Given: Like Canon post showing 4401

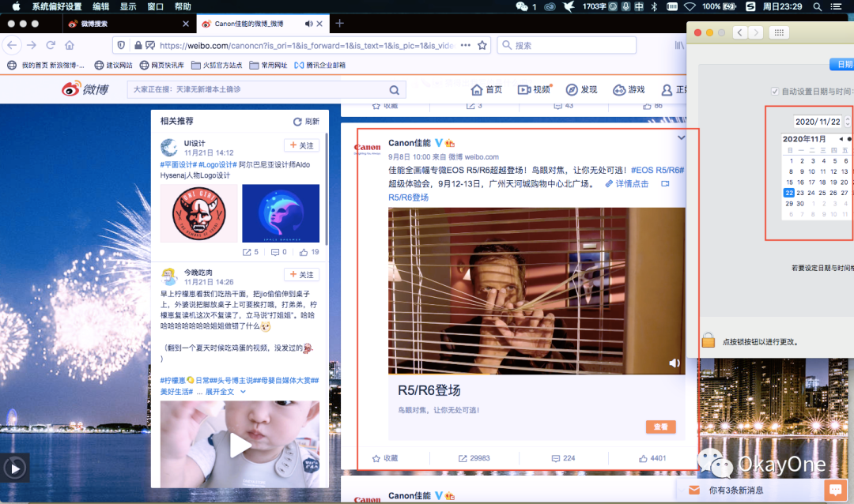Looking at the screenshot, I should [x=652, y=458].
